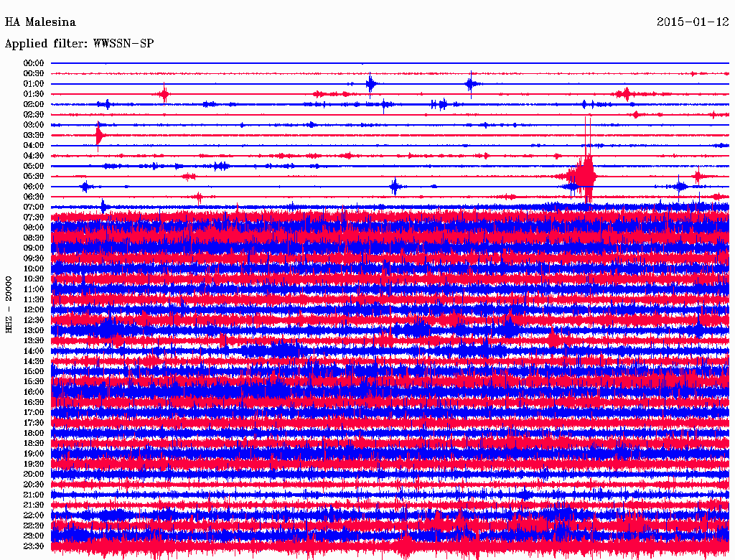Click the red event at start of 03:30 trace
The height and width of the screenshot is (560, 735).
tap(98, 136)
